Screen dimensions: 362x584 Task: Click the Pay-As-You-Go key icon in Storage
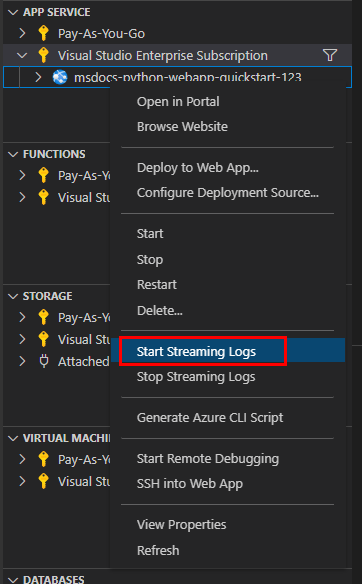click(x=44, y=317)
